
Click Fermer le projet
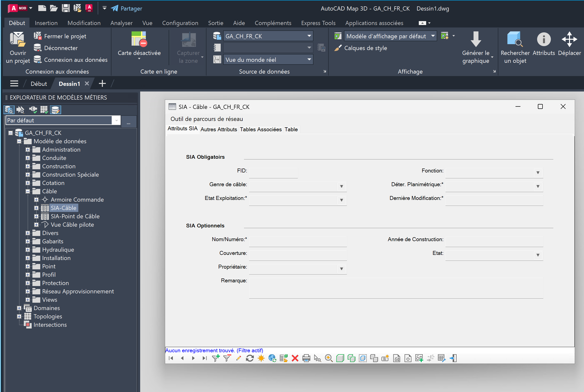[x=65, y=36]
